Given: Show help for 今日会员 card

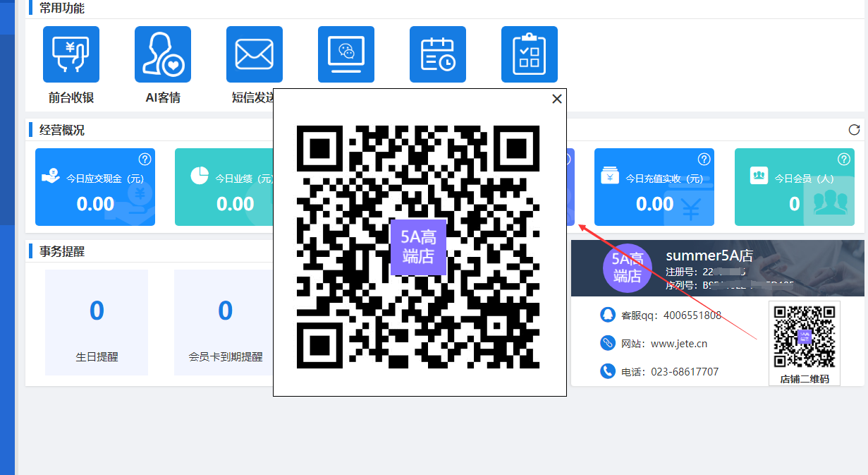Looking at the screenshot, I should [844, 159].
